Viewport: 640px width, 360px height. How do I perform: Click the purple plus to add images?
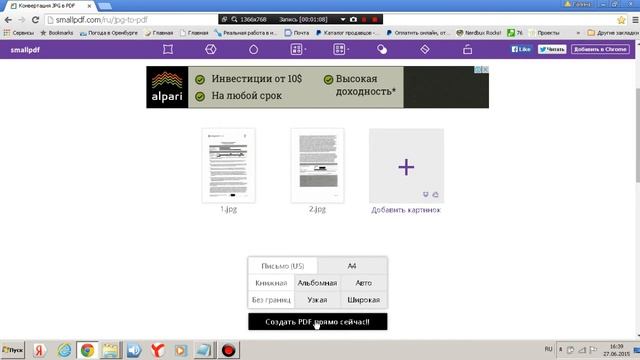pyautogui.click(x=406, y=167)
